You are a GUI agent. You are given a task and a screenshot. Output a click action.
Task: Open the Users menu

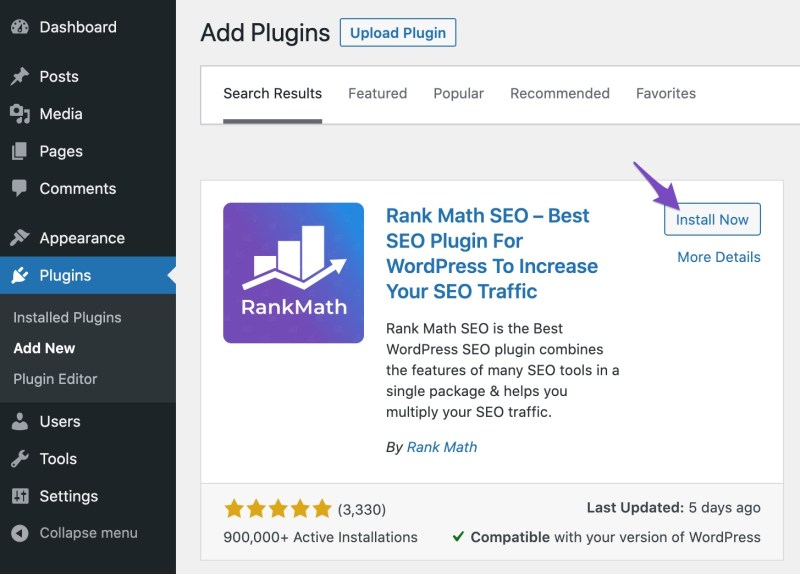[x=88, y=421]
